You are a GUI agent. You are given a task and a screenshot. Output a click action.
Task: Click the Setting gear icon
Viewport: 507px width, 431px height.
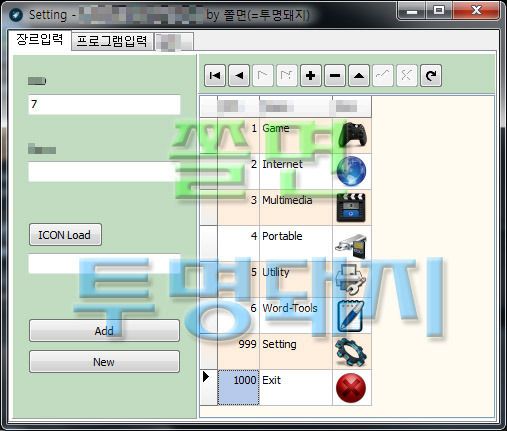coord(351,352)
